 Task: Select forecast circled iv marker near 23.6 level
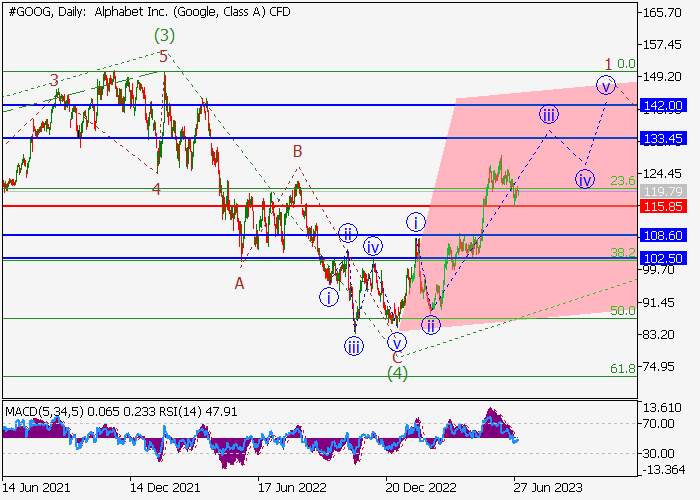pyautogui.click(x=584, y=179)
